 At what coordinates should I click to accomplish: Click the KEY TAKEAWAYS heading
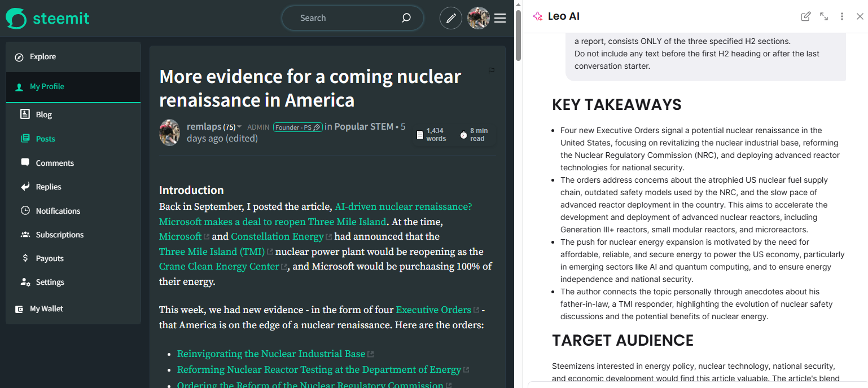pos(617,105)
